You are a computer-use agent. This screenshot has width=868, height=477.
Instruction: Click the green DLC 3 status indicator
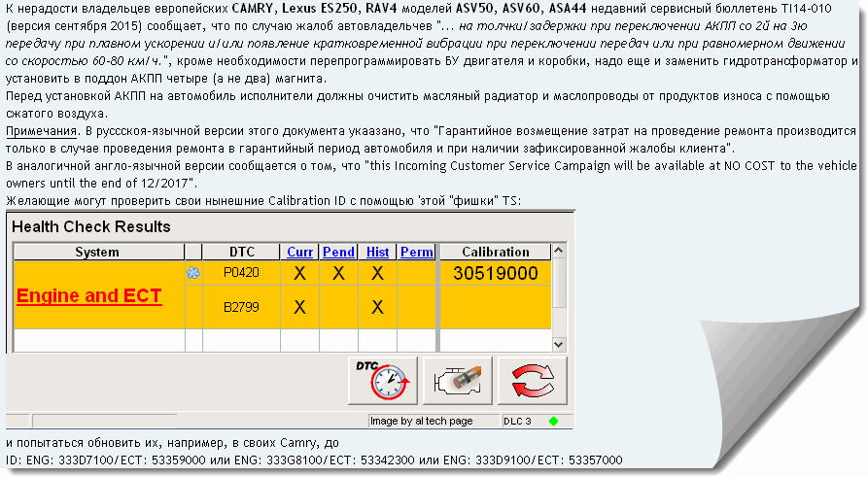tap(553, 421)
